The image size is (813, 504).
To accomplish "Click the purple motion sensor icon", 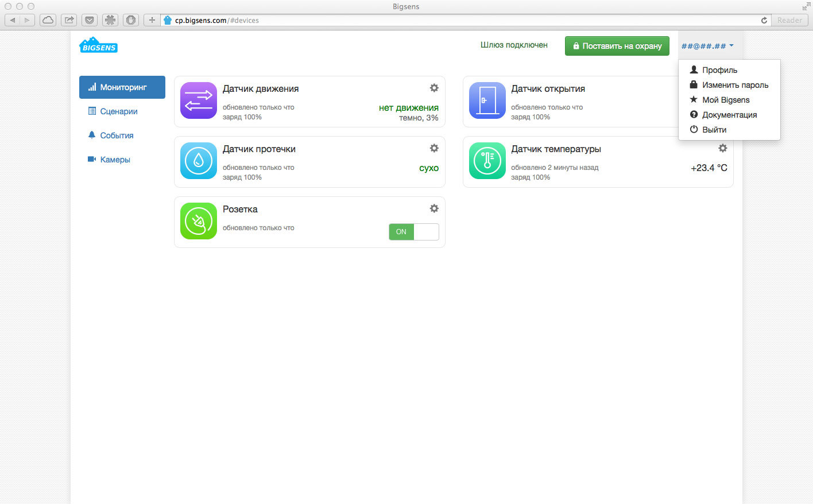I will pos(199,100).
